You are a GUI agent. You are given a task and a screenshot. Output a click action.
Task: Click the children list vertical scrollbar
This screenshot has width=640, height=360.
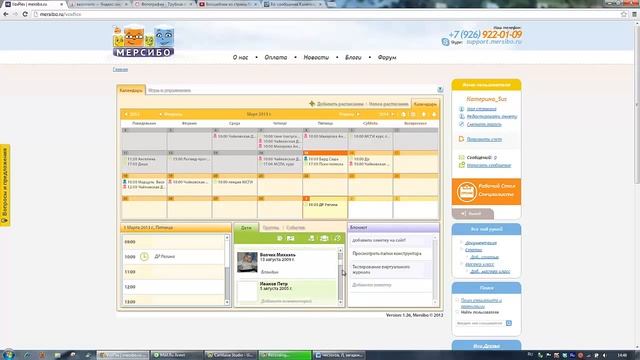340,277
